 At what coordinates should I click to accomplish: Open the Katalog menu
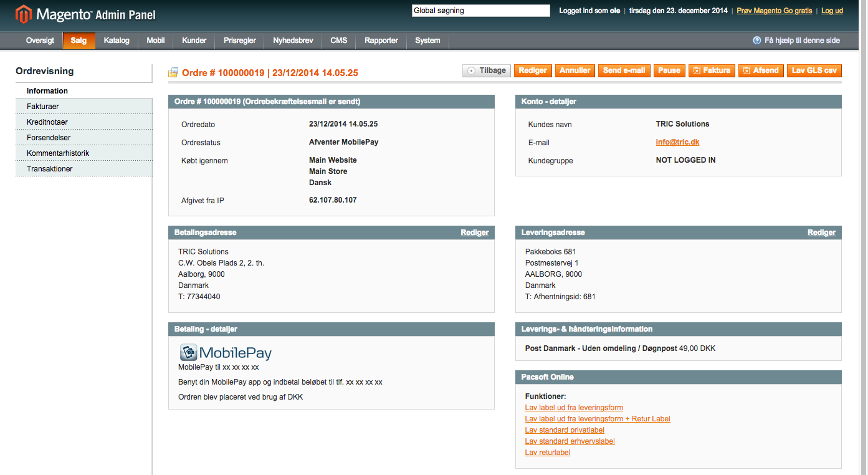117,41
